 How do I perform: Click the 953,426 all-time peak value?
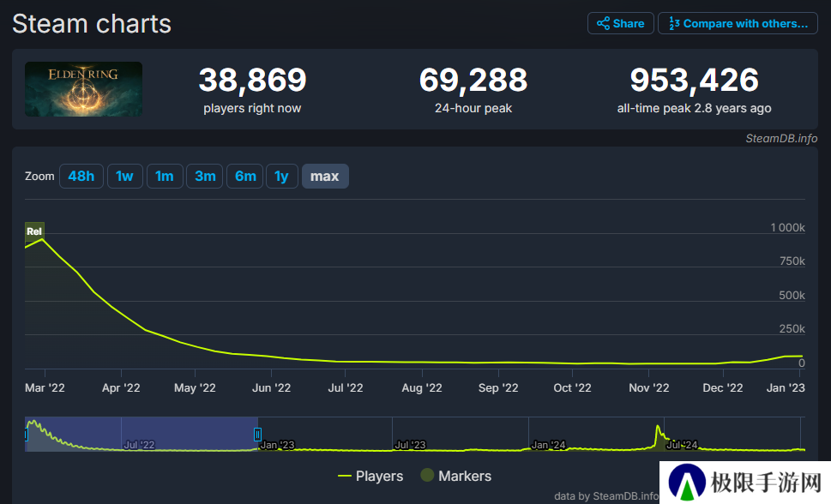pos(695,80)
